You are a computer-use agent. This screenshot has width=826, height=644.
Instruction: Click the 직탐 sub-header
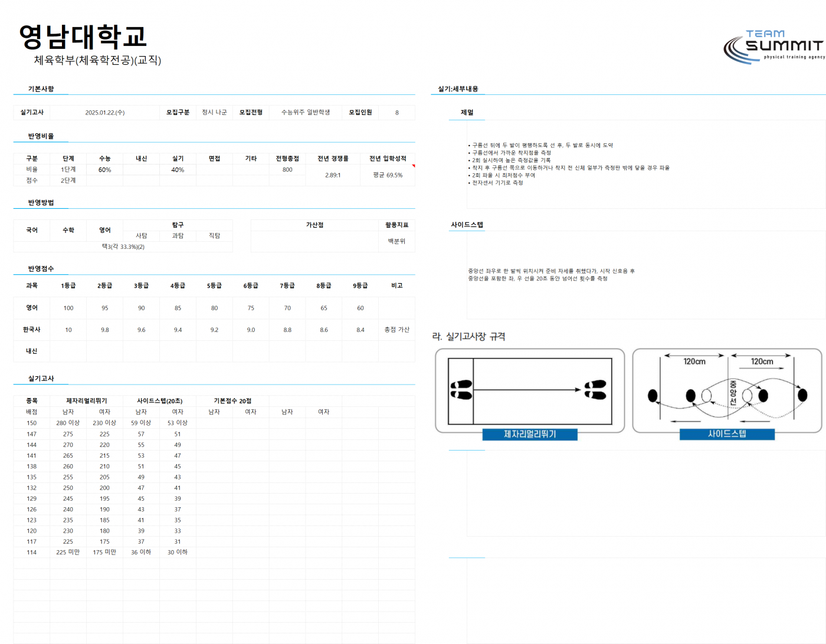[214, 236]
